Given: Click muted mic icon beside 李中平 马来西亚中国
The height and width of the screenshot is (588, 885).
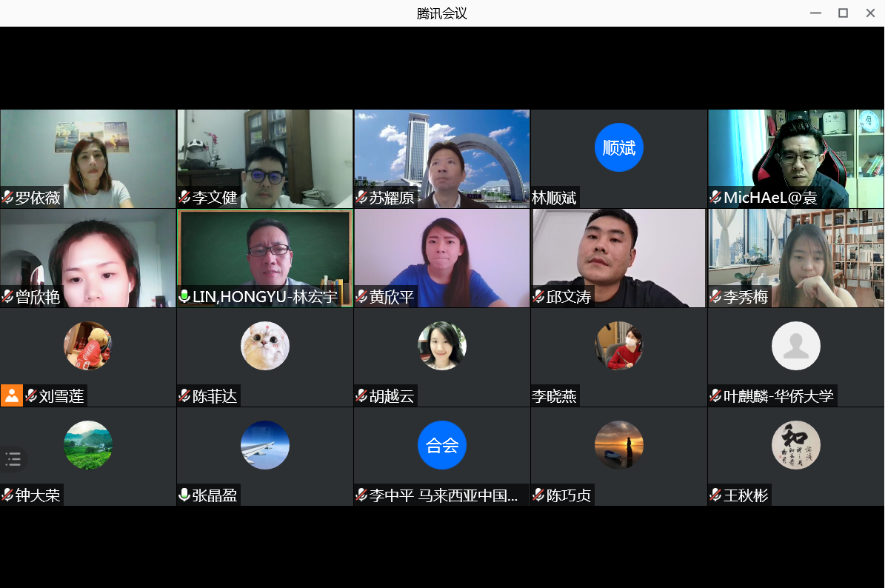Looking at the screenshot, I should pos(362,495).
